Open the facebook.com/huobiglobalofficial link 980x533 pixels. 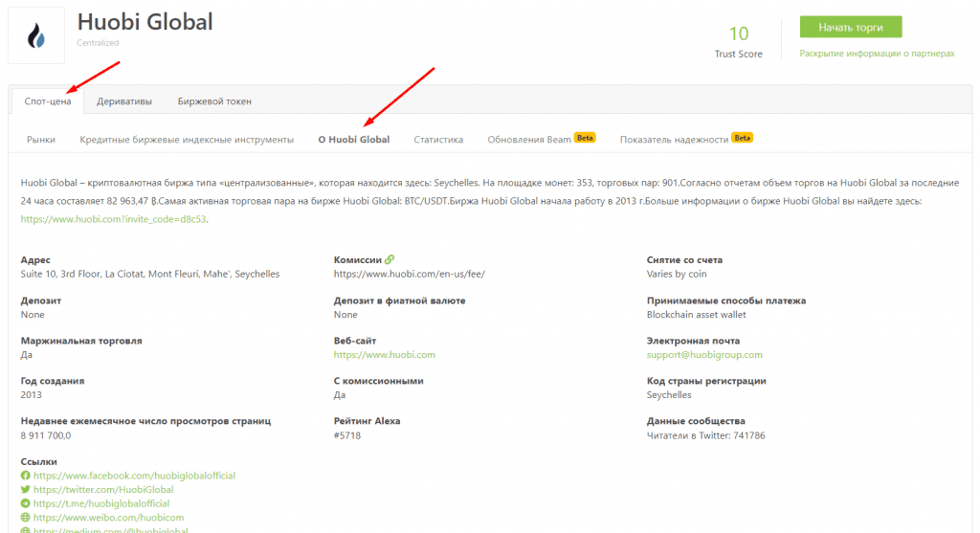coord(134,476)
